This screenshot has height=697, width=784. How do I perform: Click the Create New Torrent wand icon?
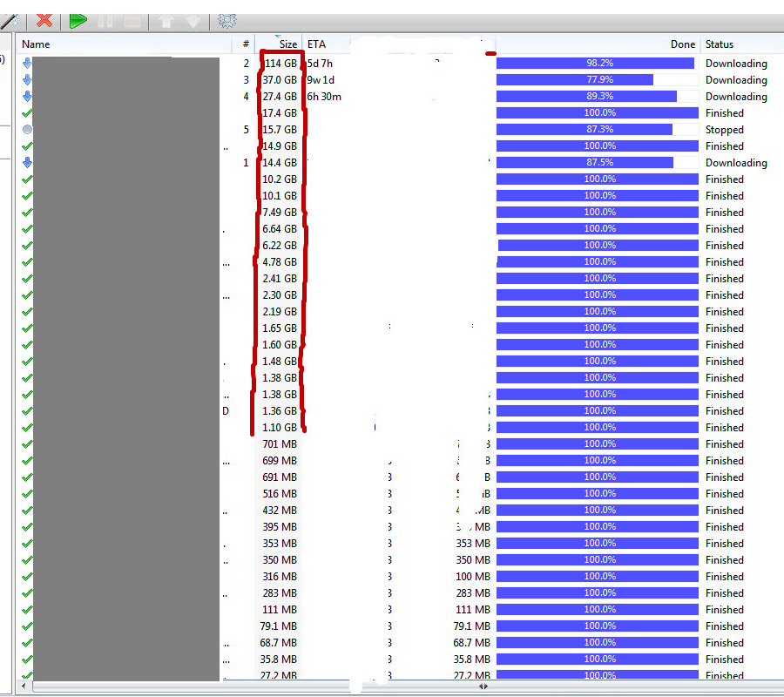click(9, 21)
